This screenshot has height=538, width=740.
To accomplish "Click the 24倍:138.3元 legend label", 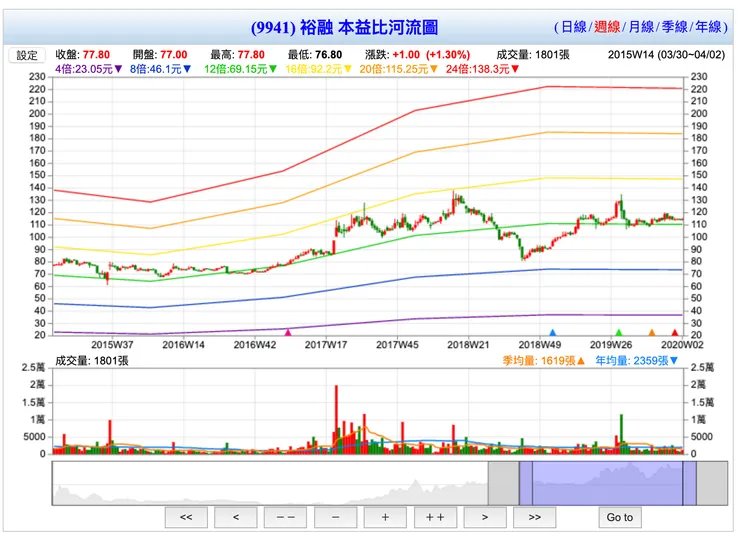I will pyautogui.click(x=478, y=69).
